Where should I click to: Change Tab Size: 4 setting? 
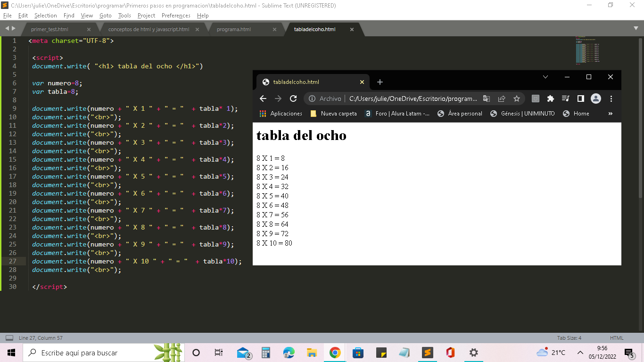[569, 338]
